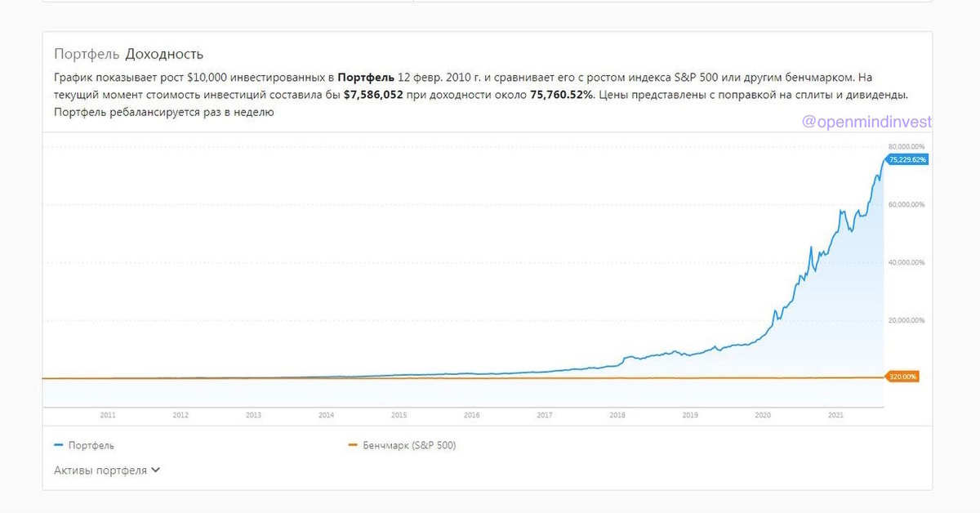Pick the 2011 year on the timeline axis

[x=108, y=415]
